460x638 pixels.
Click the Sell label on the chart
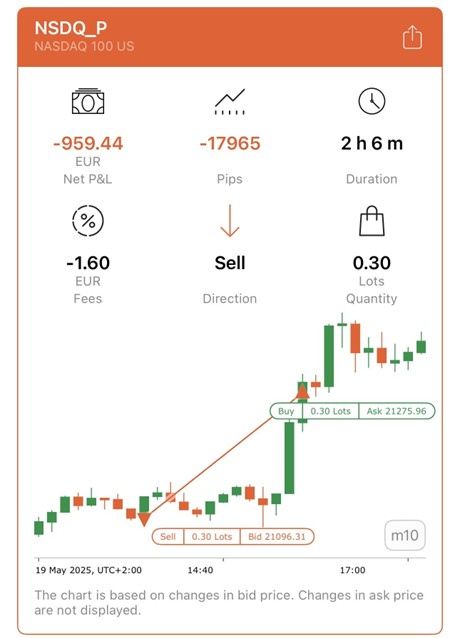[x=168, y=536]
